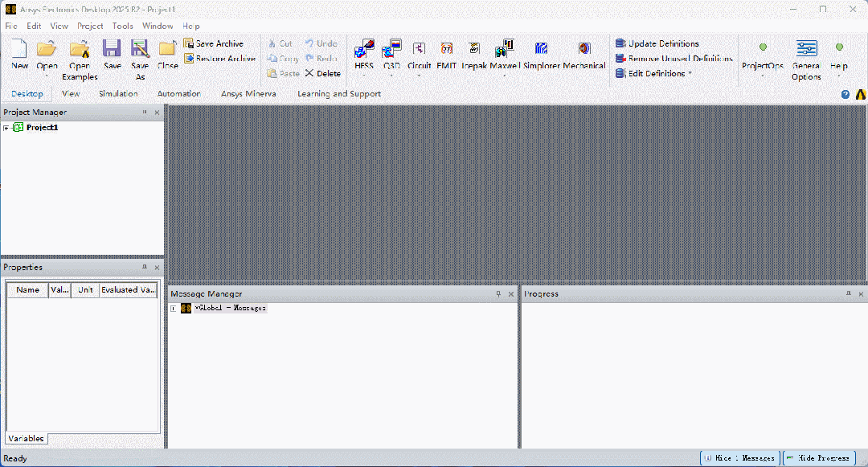Viewport: 868px width, 467px height.
Task: Select Project1 in Project Manager
Action: point(42,127)
